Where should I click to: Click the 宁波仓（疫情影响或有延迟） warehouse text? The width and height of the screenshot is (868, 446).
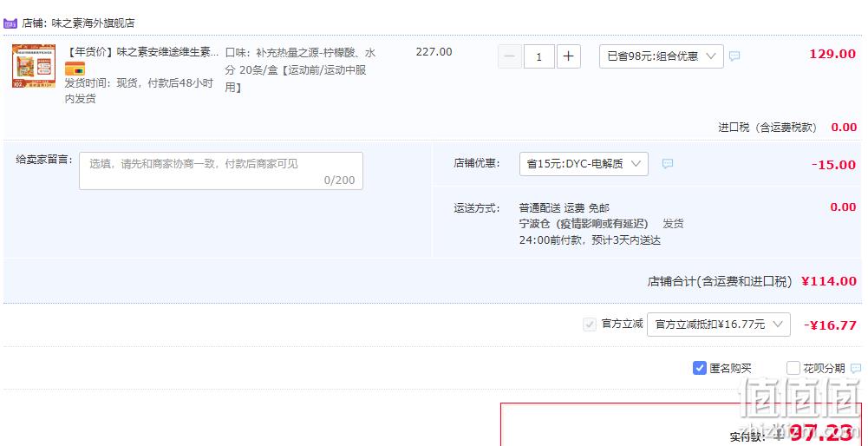point(584,224)
